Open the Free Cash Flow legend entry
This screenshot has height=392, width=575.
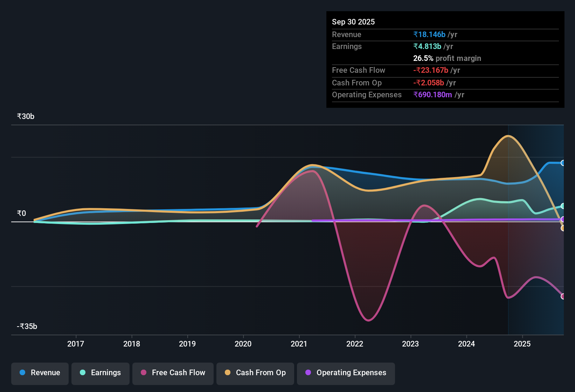pyautogui.click(x=173, y=373)
